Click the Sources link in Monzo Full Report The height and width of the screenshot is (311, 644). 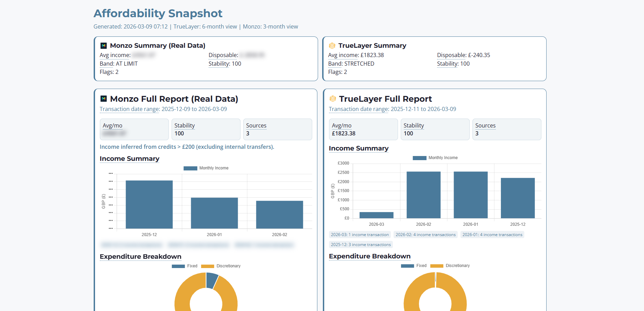point(256,125)
